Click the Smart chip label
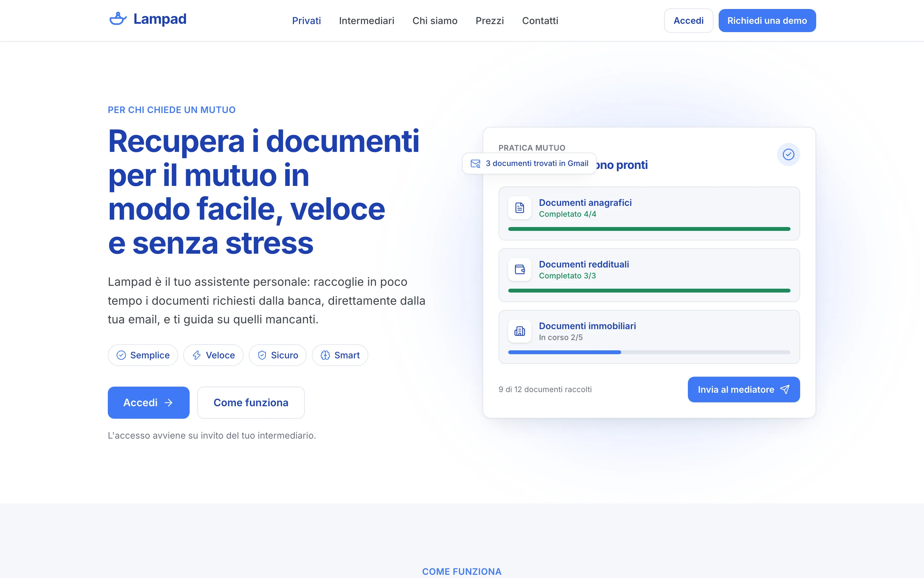The image size is (924, 578). [x=347, y=355]
